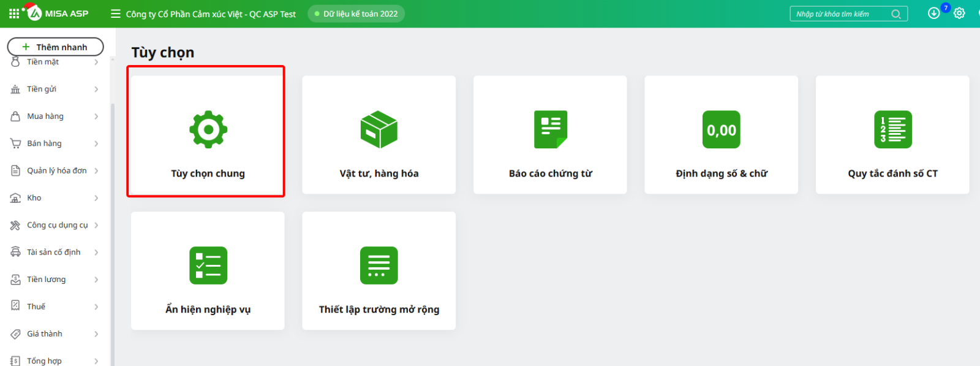This screenshot has width=980, height=366.
Task: Expand the Bán hàng chevron
Action: point(96,143)
